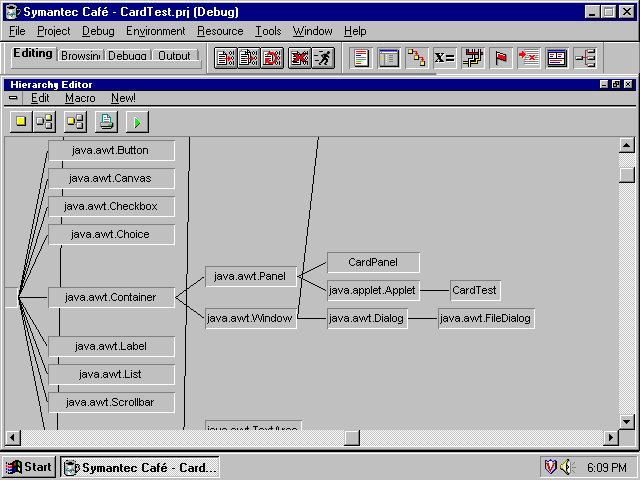Click the yellow and red maze paths icon

[x=473, y=58]
